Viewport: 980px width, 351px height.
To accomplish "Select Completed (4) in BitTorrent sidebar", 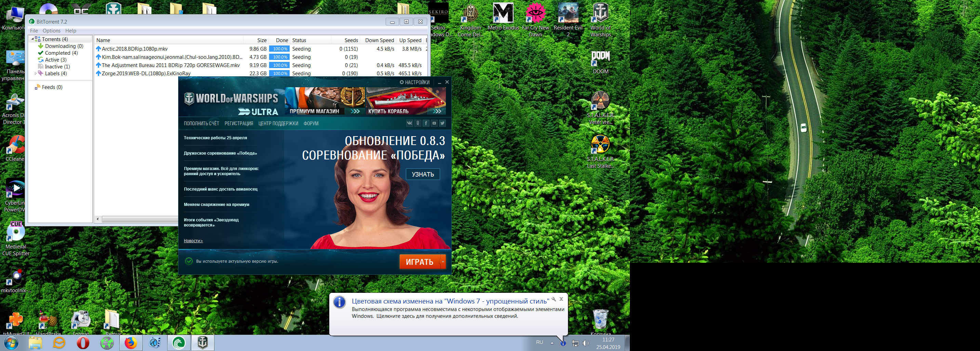I will tap(61, 53).
